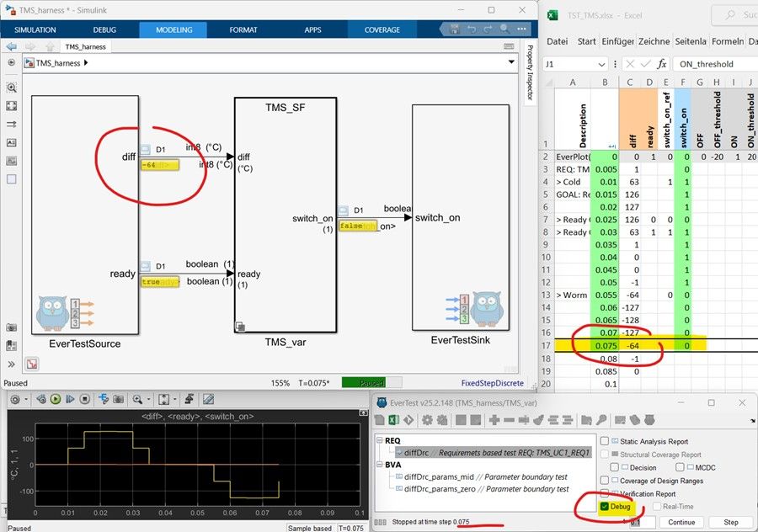758x532 pixels.
Task: Open the scope zoom tool dropdown arrow
Action: pyautogui.click(x=148, y=399)
